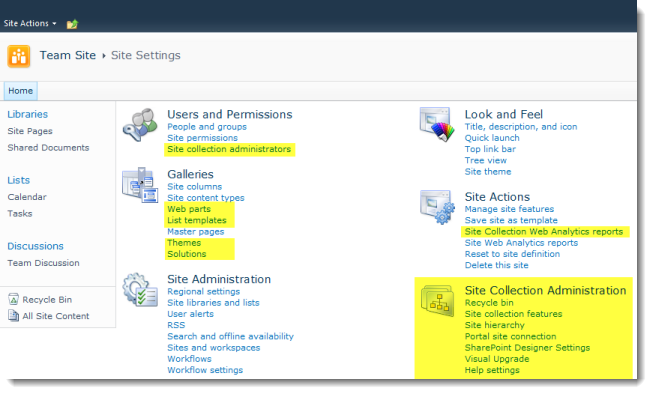The height and width of the screenshot is (394, 652).
Task: Click Save site as template
Action: [511, 220]
